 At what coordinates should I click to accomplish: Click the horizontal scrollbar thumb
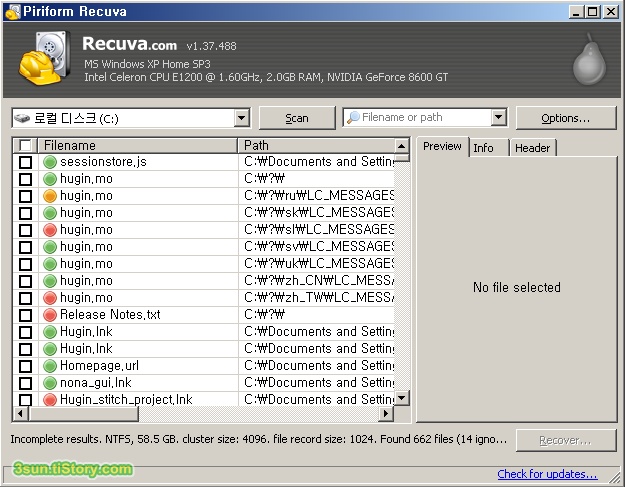83,413
